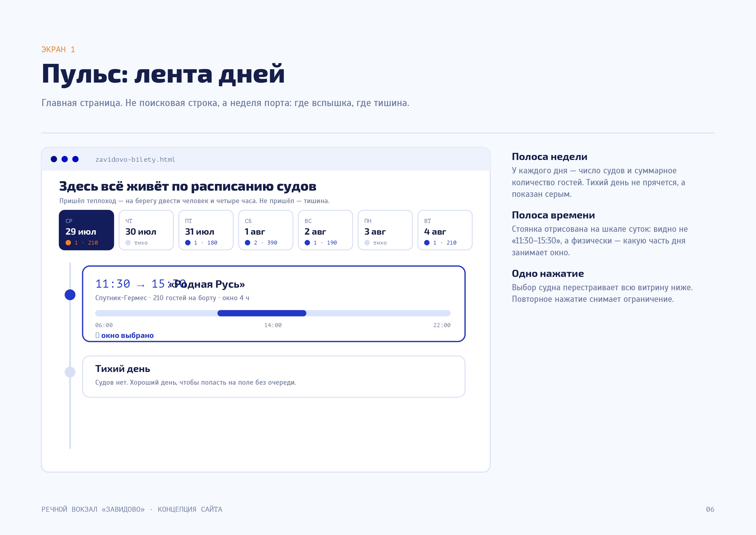Click the third browser window dot
The image size is (756, 535).
75,159
